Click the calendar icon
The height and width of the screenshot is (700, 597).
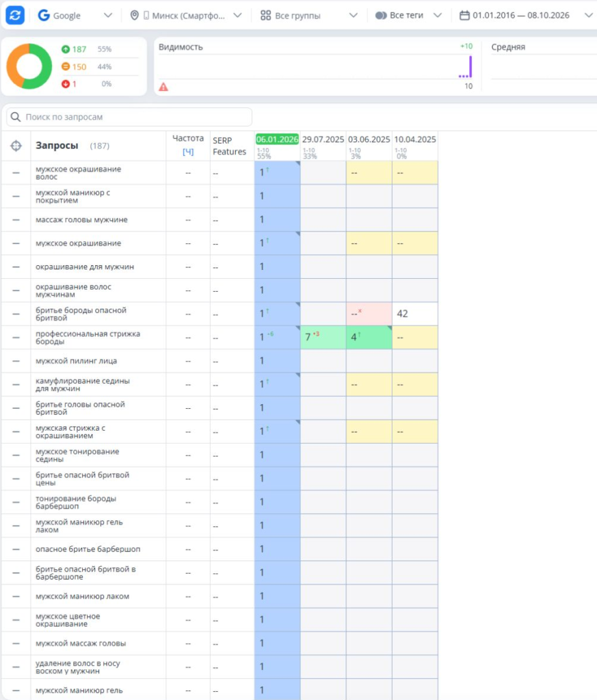pyautogui.click(x=464, y=16)
